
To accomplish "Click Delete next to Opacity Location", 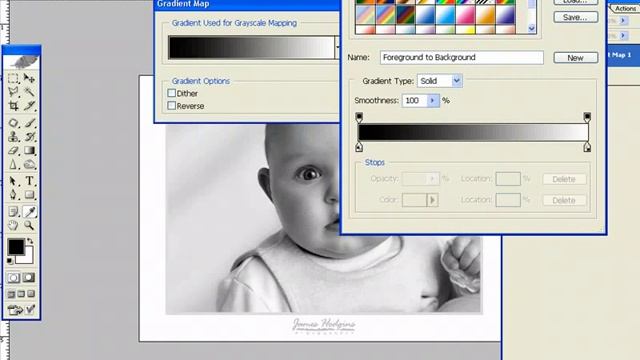I will pos(564,179).
